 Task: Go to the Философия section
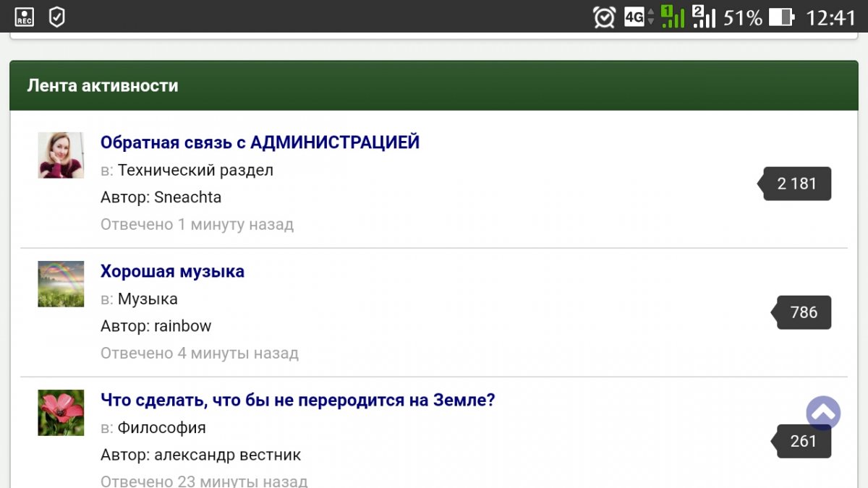tap(161, 428)
